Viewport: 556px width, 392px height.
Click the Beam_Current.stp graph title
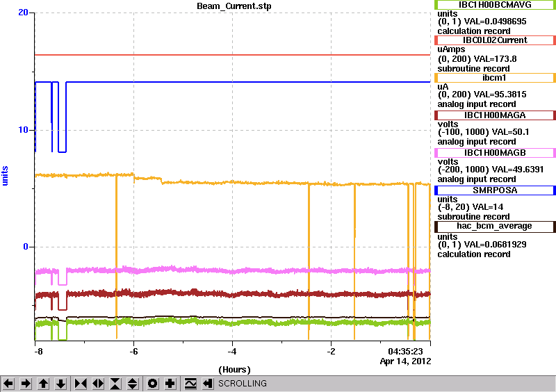point(234,6)
